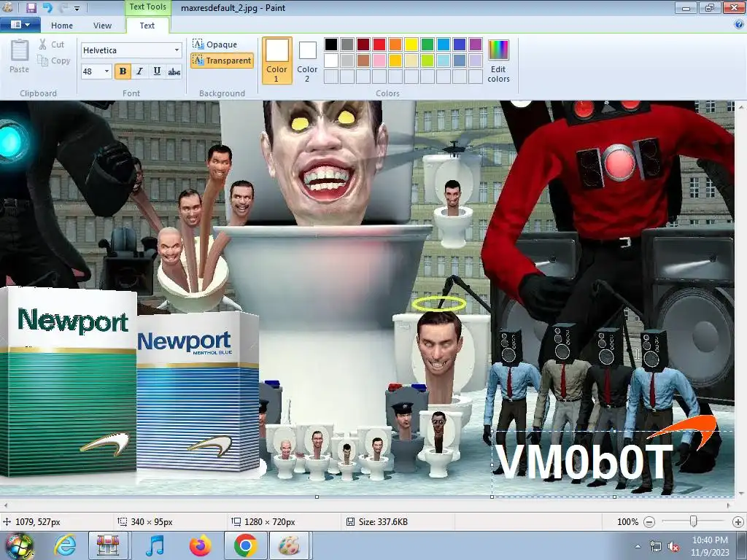747x560 pixels.
Task: Pick the red color swatch
Action: click(x=379, y=44)
